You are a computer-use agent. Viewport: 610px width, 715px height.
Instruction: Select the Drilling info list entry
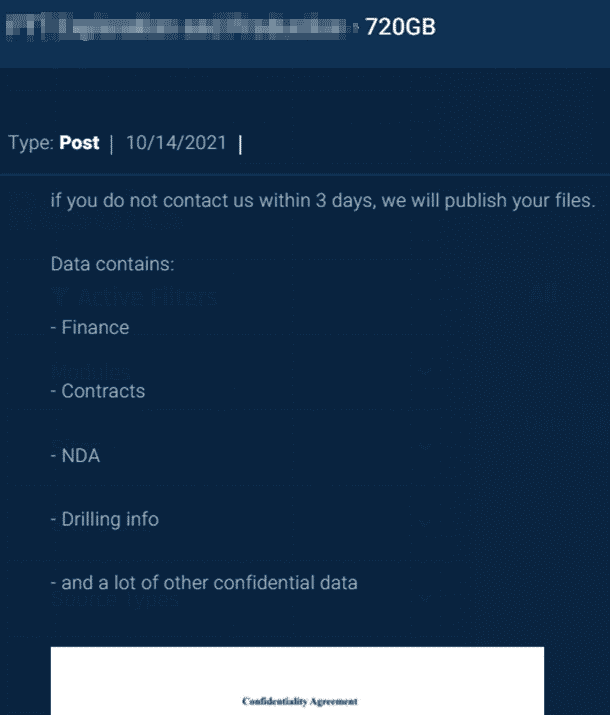pos(105,519)
